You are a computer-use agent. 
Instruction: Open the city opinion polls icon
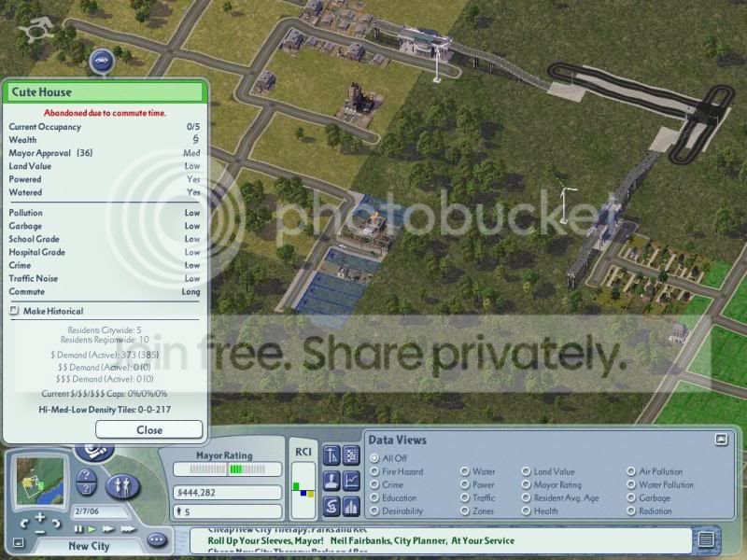(x=352, y=506)
